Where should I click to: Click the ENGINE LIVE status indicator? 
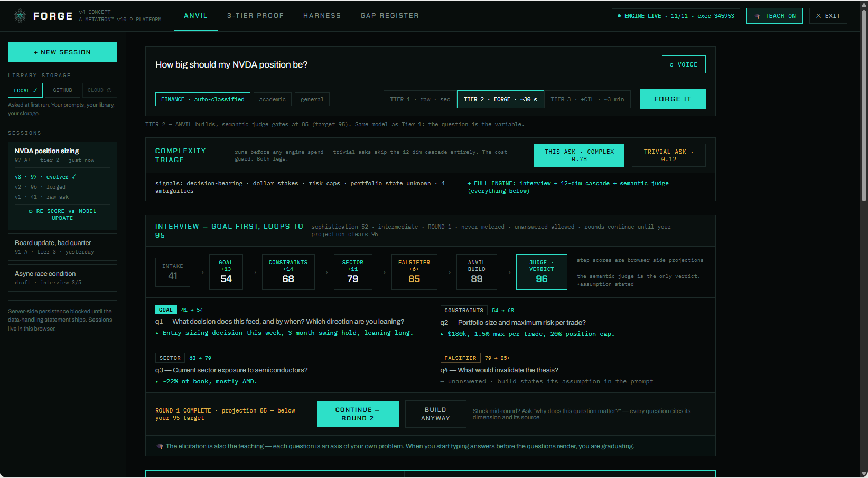click(x=676, y=16)
